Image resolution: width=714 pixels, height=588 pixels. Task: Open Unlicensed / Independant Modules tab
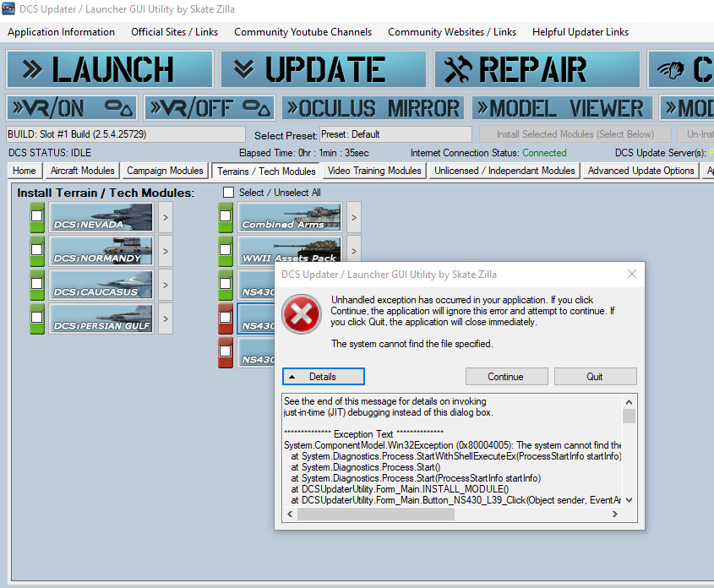click(504, 171)
